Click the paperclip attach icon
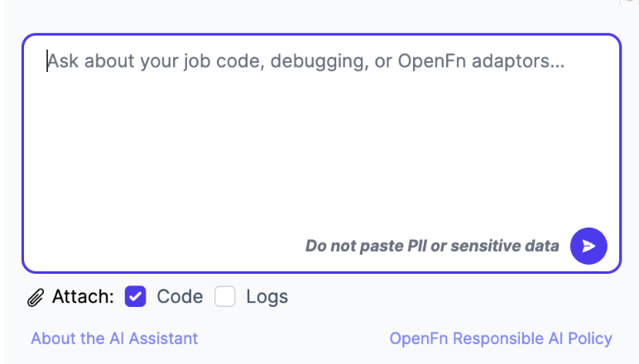The height and width of the screenshot is (364, 639). 36,297
